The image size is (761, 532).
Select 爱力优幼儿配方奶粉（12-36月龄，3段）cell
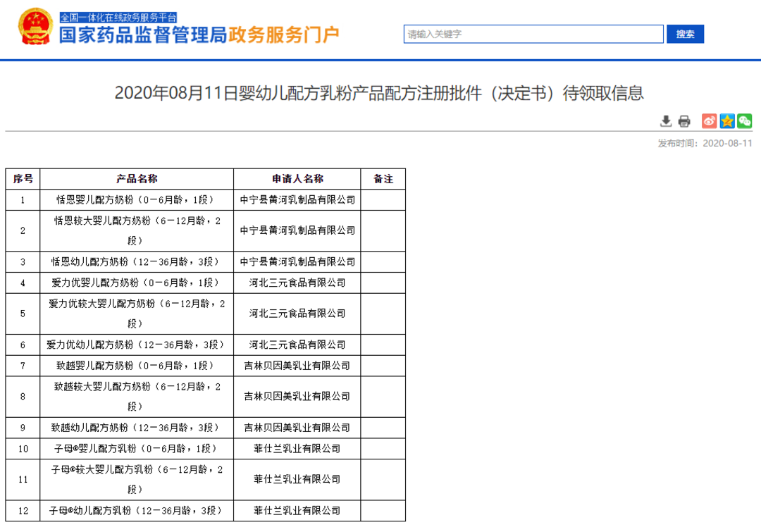tap(137, 345)
